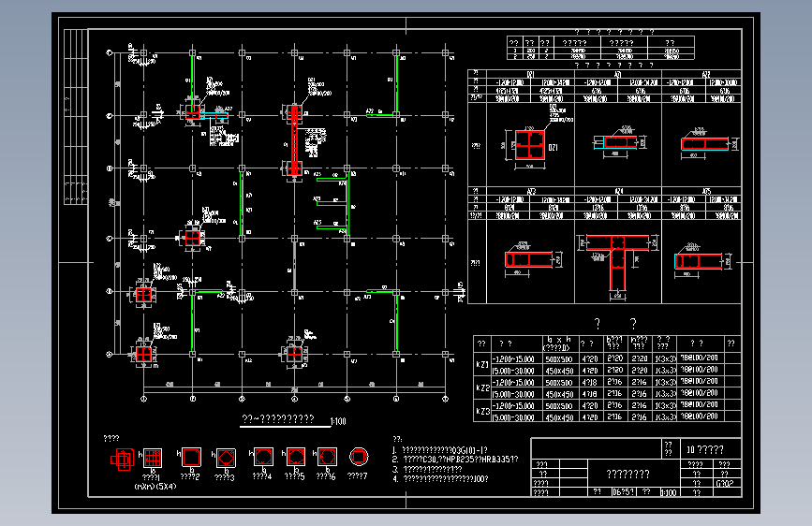Select 500X500 in KZ1 -1.200~15.000 row
812x526 pixels.
(x=559, y=358)
